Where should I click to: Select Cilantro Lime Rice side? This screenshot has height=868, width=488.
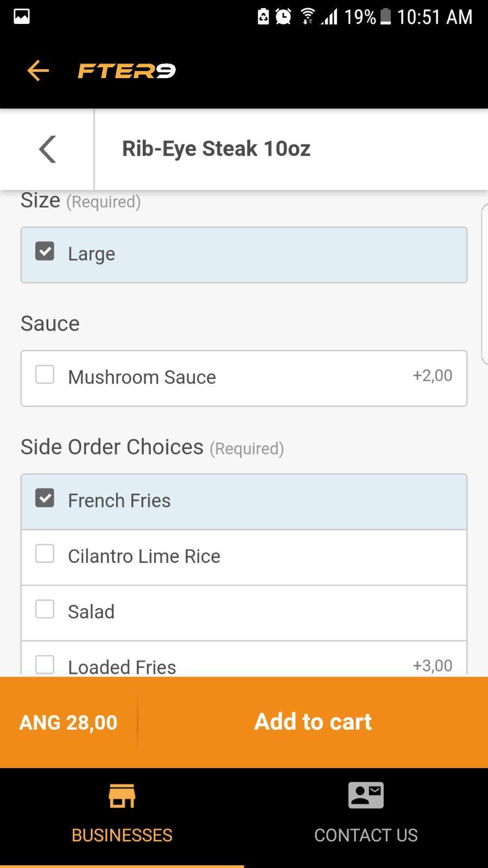coord(244,557)
